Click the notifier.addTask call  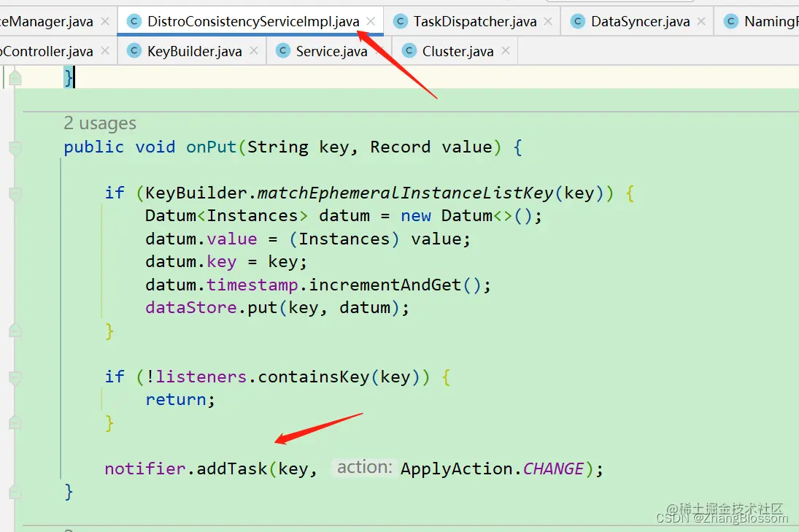pyautogui.click(x=186, y=469)
